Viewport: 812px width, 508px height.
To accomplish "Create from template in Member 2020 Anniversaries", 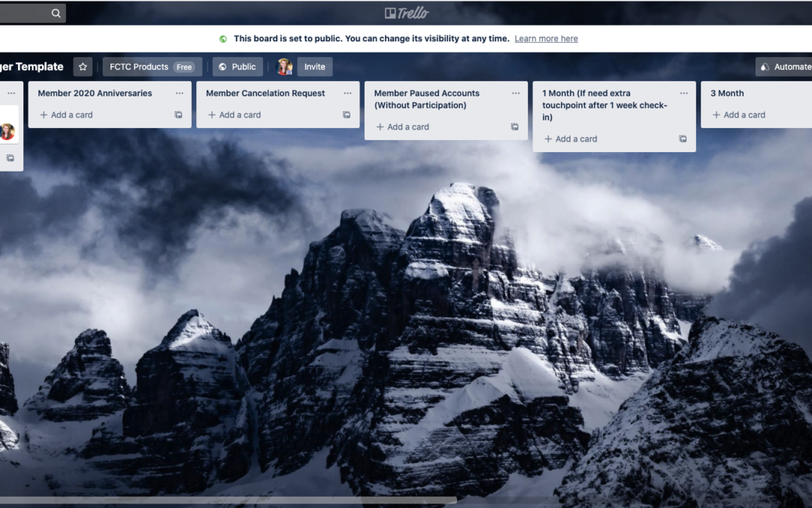I will 178,115.
